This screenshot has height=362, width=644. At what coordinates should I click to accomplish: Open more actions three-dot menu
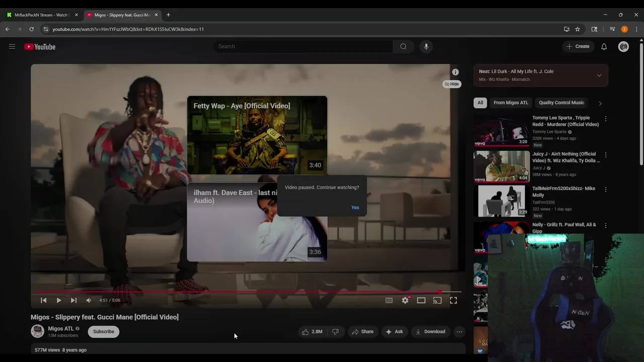coord(459,331)
